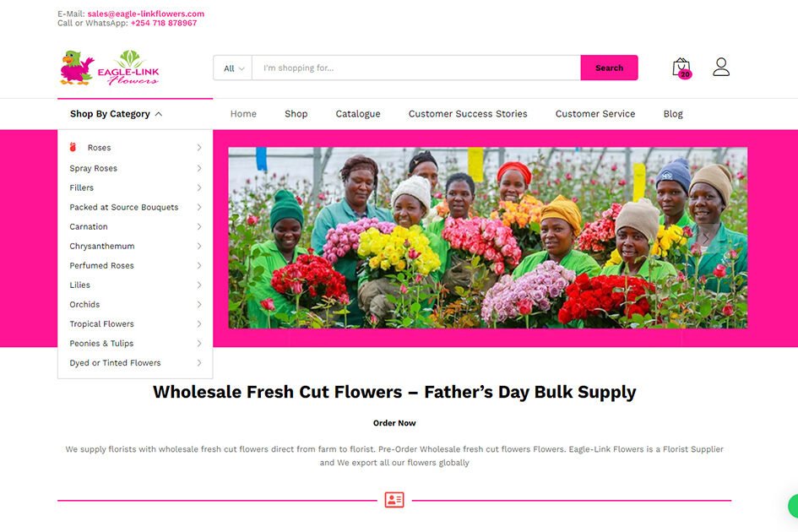This screenshot has height=532, width=798.
Task: Open the user account profile icon
Action: 720,67
